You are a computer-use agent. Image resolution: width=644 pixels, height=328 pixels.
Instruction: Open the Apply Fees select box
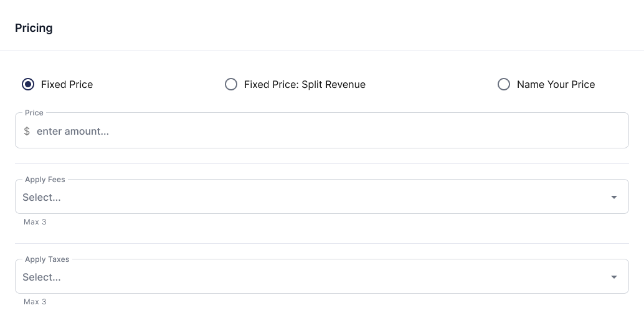coord(322,196)
